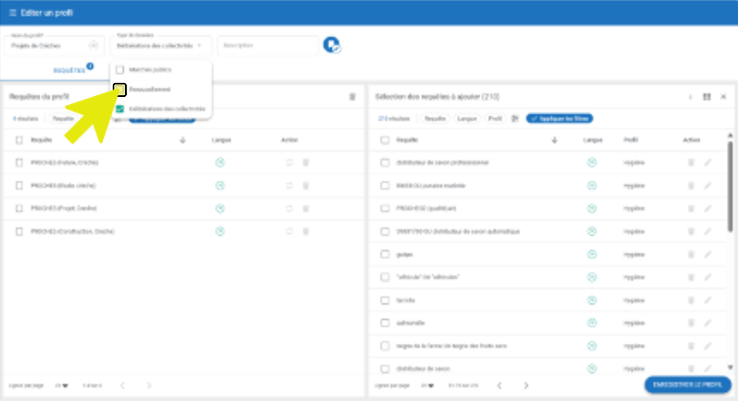Clear the profile name field with X icon
The width and height of the screenshot is (738, 406).
click(94, 45)
